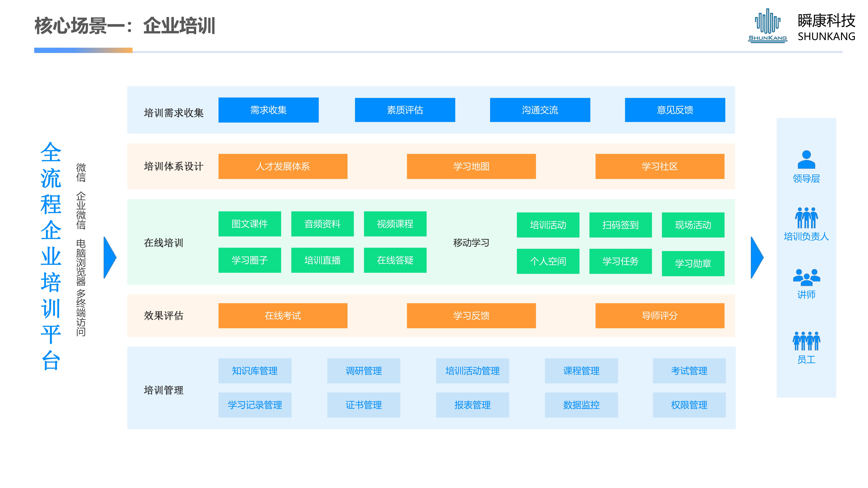Image resolution: width=868 pixels, height=488 pixels.
Task: Select the 扫码签到 tile
Action: pyautogui.click(x=620, y=225)
